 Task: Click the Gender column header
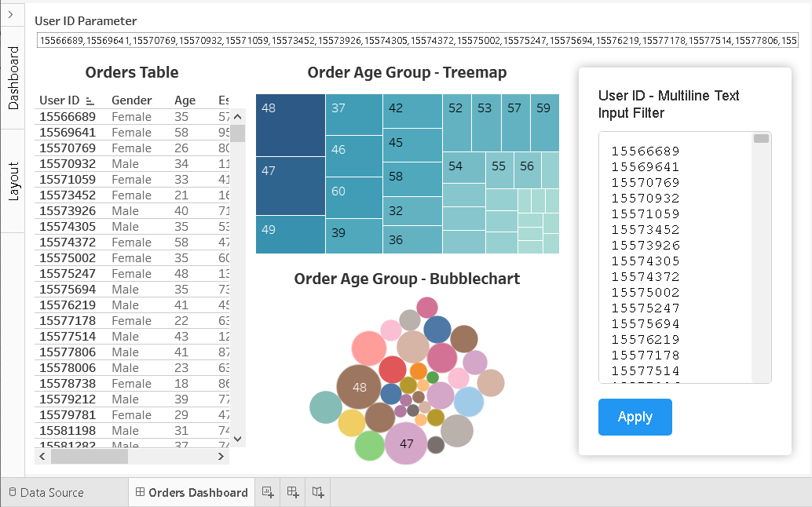131,100
